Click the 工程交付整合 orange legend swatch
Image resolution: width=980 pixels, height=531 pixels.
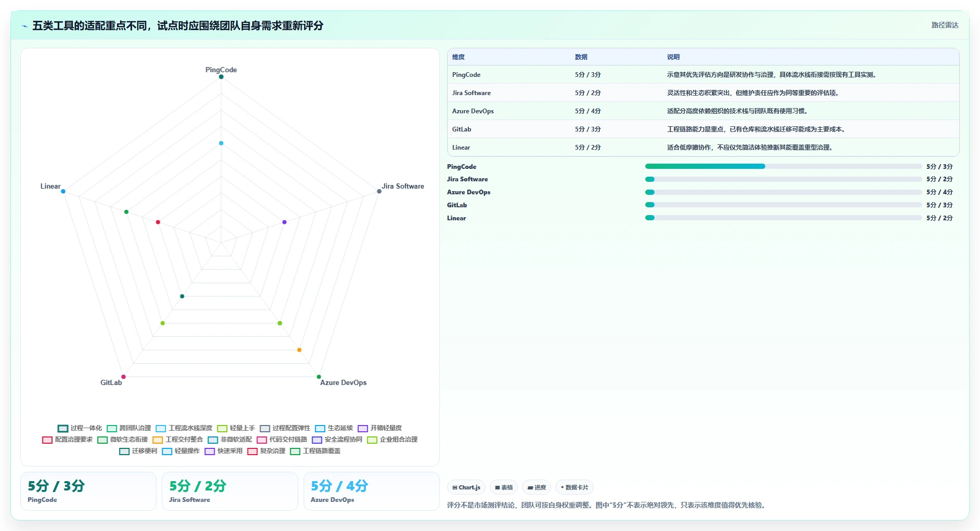158,440
